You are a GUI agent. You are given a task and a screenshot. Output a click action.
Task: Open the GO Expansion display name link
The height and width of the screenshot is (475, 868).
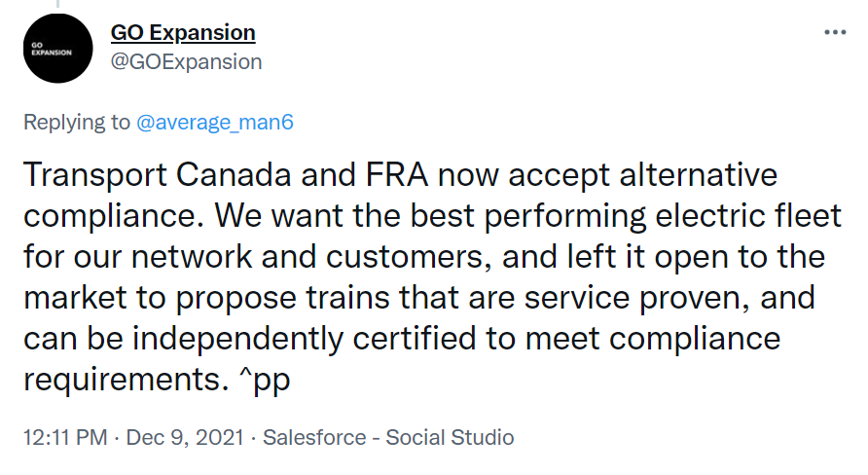click(x=183, y=32)
